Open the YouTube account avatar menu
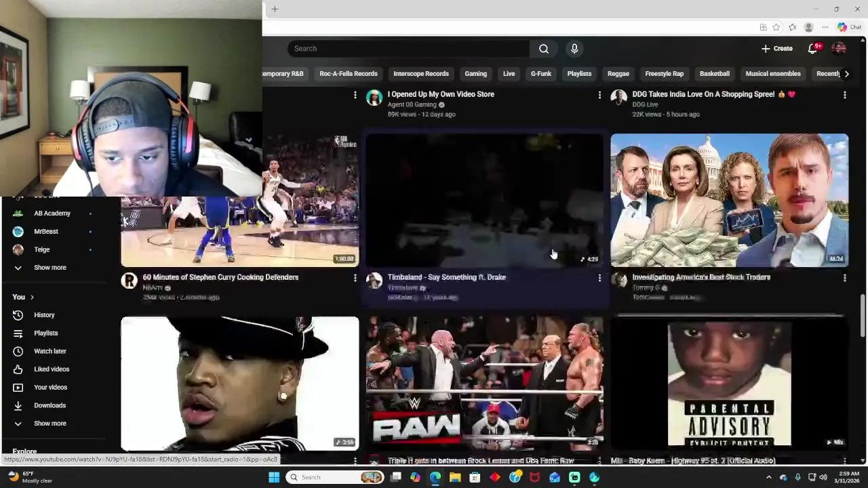The image size is (868, 488). [839, 49]
